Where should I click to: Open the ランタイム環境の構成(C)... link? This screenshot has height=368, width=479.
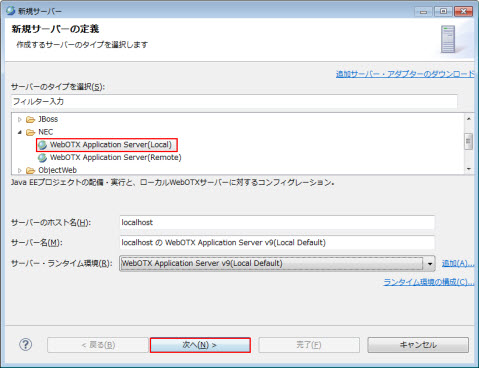pyautogui.click(x=428, y=282)
